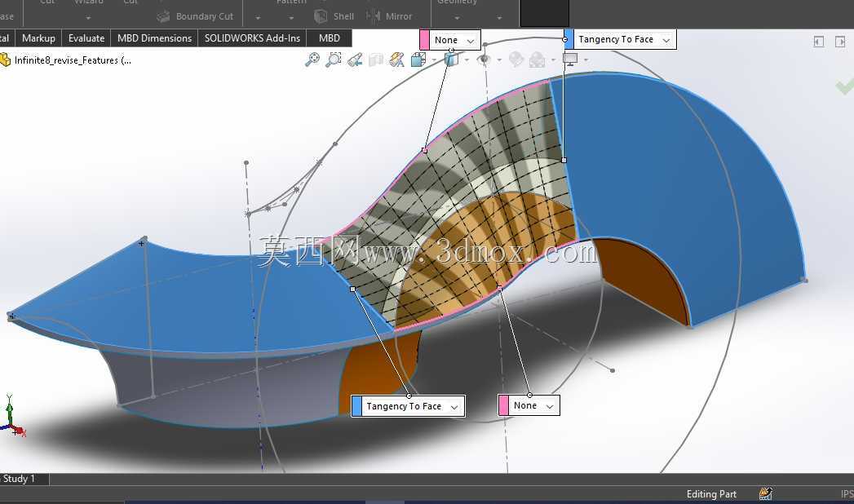Switch to SOLIDWORKS Add-Ins tab
Viewport: 854px width, 504px height.
click(252, 38)
